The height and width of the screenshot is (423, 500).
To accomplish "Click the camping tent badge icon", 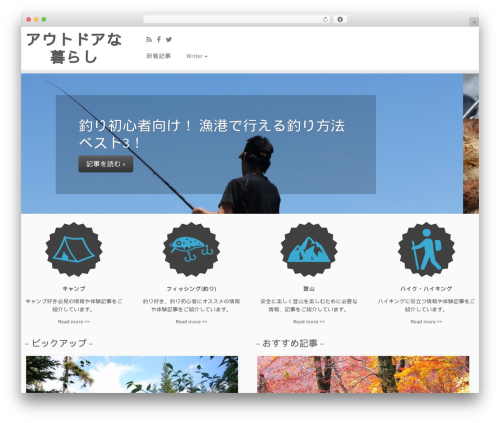I will 74,249.
